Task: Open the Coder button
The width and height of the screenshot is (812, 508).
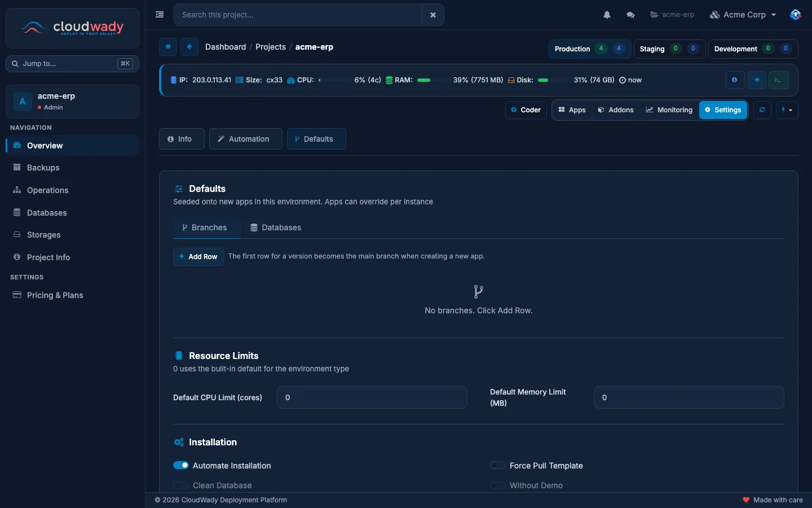Action: (x=526, y=110)
